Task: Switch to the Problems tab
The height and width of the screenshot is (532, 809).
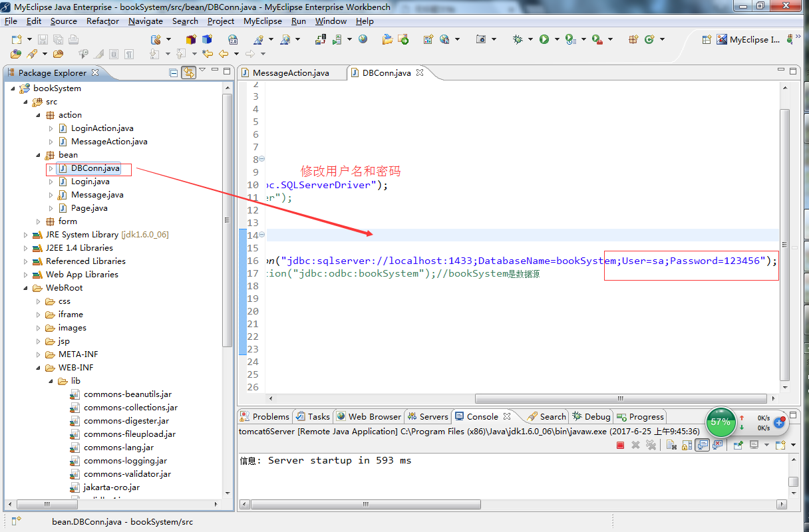Action: pyautogui.click(x=265, y=417)
